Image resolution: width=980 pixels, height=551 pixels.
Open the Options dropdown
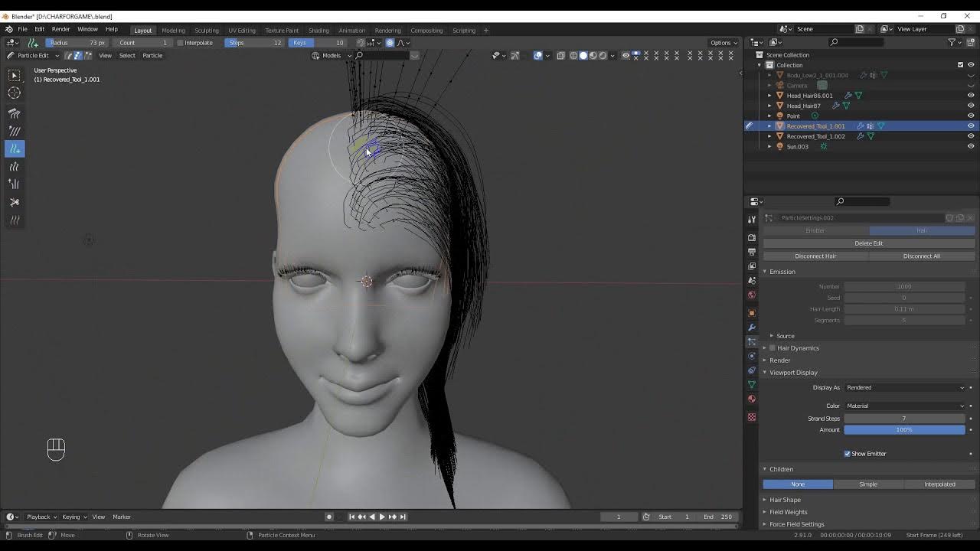click(724, 43)
